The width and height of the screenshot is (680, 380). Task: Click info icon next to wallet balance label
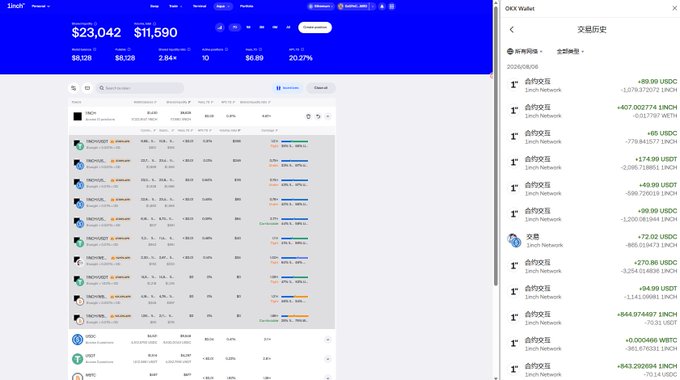click(95, 49)
